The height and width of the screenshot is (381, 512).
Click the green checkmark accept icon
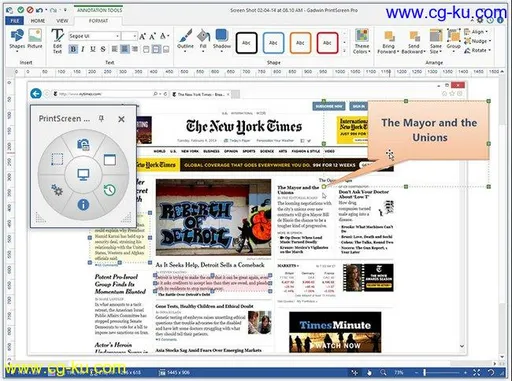coord(21,10)
